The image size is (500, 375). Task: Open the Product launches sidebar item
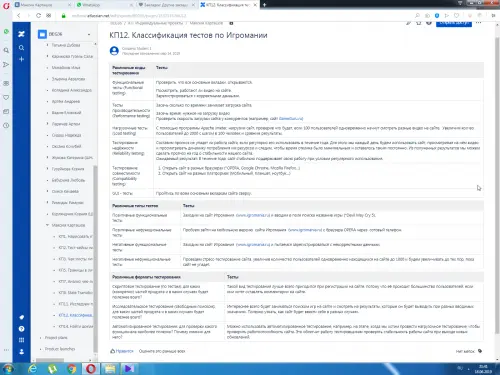point(60,349)
